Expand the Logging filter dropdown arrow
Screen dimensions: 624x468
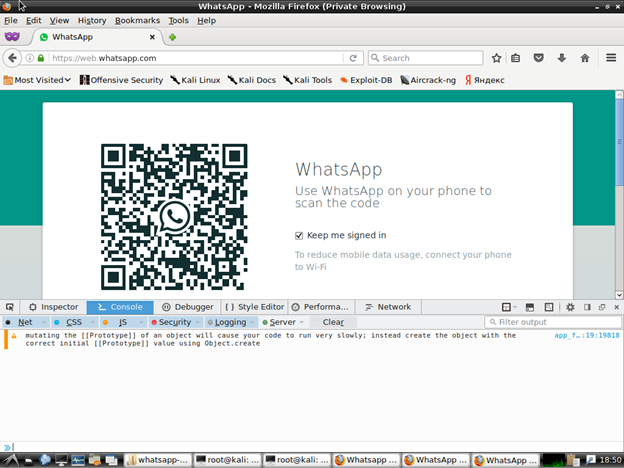tap(251, 322)
